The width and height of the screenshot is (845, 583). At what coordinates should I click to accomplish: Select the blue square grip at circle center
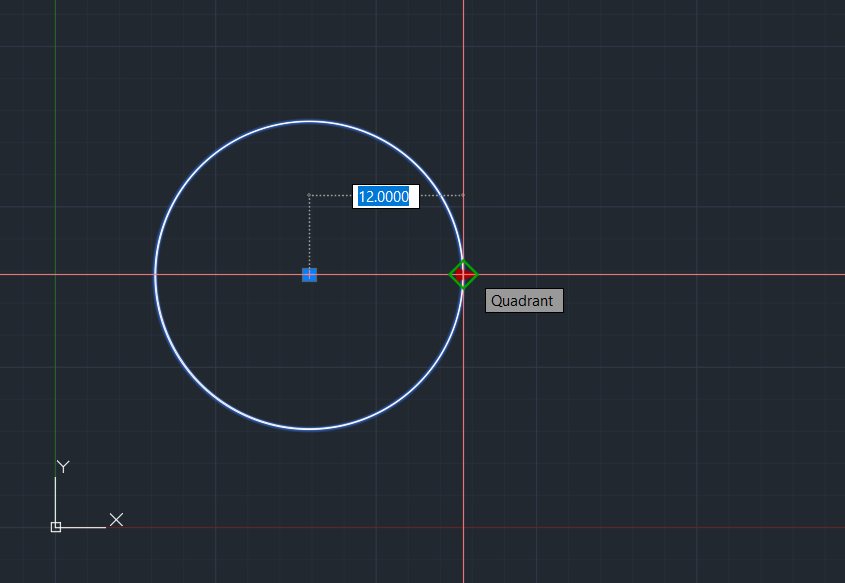pyautogui.click(x=309, y=275)
